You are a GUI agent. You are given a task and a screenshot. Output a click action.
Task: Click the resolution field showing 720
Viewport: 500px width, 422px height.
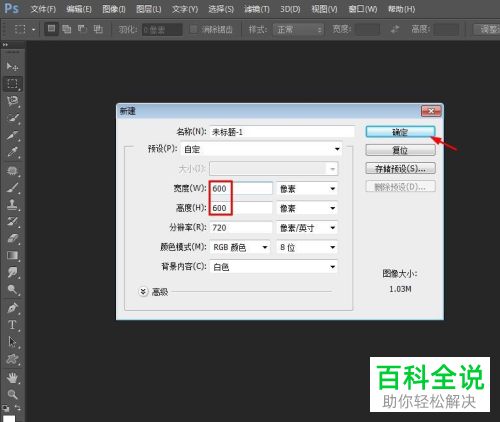click(x=241, y=228)
